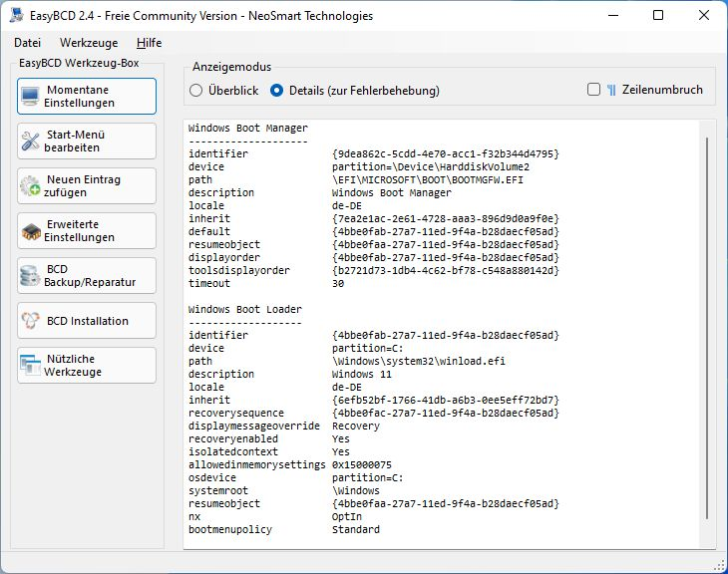Close the EasyBCD window
Image resolution: width=728 pixels, height=574 pixels.
click(704, 15)
